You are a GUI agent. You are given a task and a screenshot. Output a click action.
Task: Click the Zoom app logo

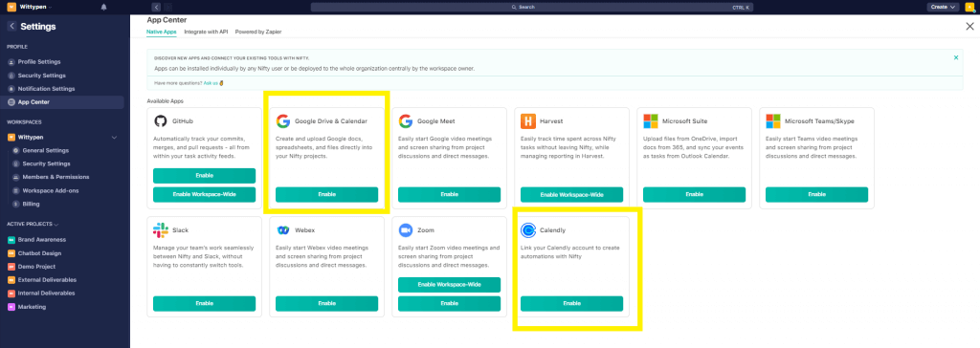406,229
